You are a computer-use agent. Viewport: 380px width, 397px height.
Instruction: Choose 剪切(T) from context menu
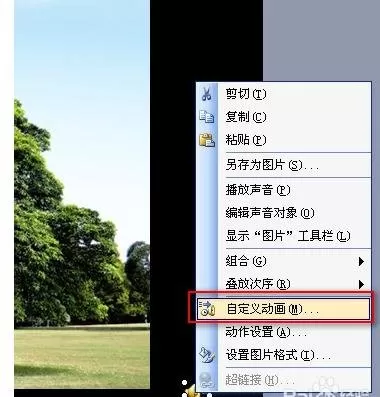283,94
